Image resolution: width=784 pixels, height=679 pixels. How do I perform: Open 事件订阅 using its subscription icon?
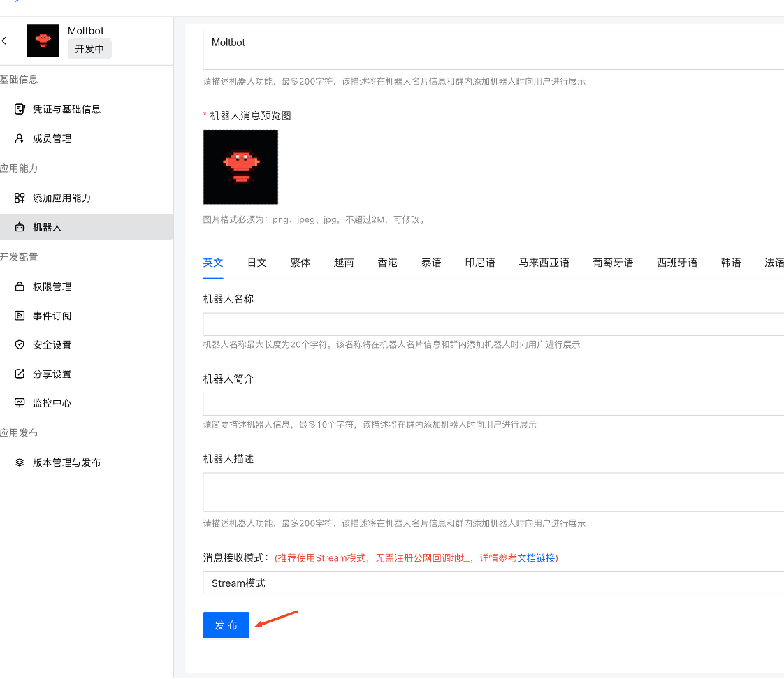pyautogui.click(x=20, y=315)
